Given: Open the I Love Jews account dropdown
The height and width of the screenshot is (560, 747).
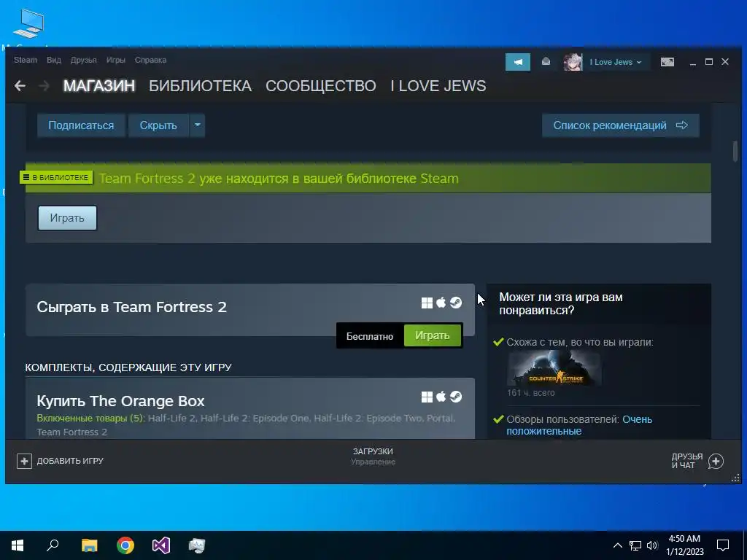Looking at the screenshot, I should tap(616, 62).
